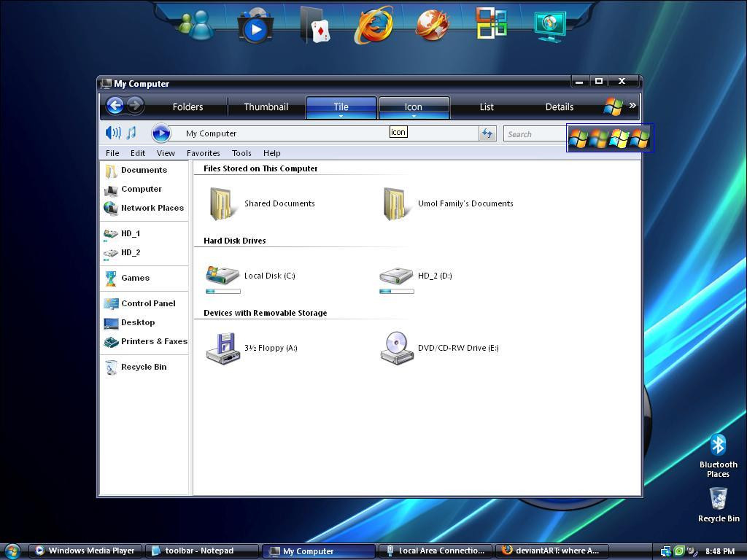Go back with the Back arrow
This screenshot has height=560, width=747.
pyautogui.click(x=115, y=105)
